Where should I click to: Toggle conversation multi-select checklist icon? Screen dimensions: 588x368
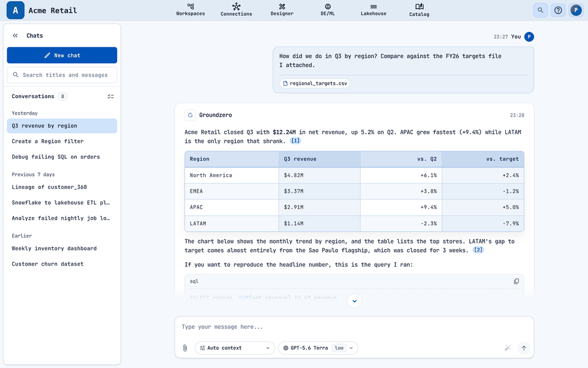111,96
